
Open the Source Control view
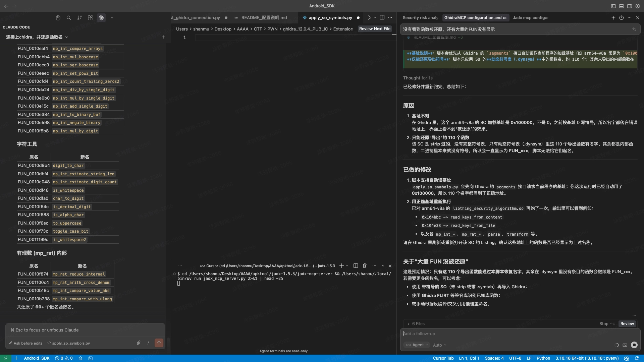pyautogui.click(x=79, y=18)
